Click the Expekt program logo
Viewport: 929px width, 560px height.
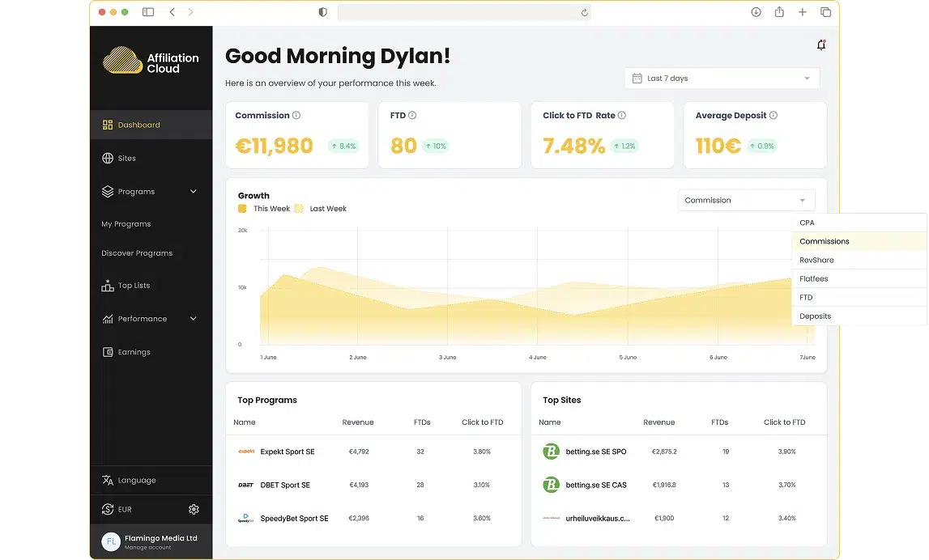[x=246, y=452]
